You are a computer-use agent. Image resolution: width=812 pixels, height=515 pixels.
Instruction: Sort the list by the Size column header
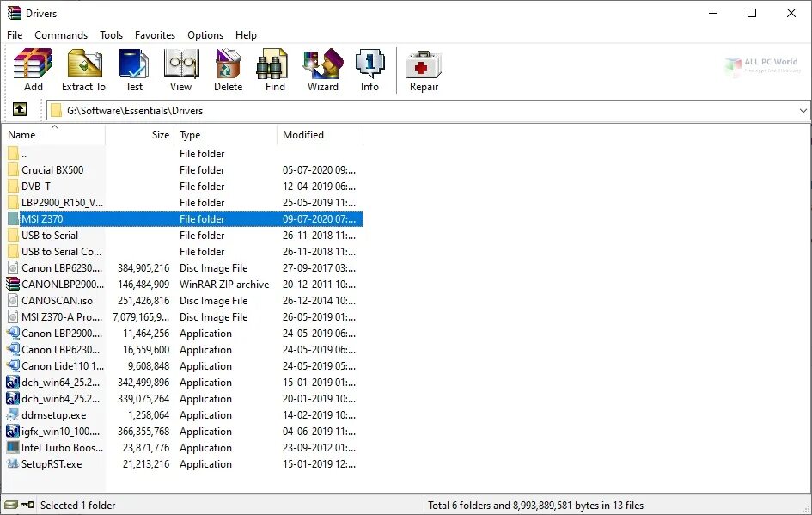pos(140,135)
